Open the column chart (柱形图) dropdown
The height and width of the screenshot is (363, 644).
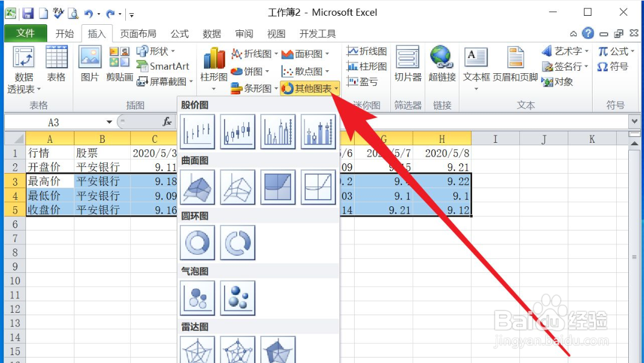click(x=214, y=69)
